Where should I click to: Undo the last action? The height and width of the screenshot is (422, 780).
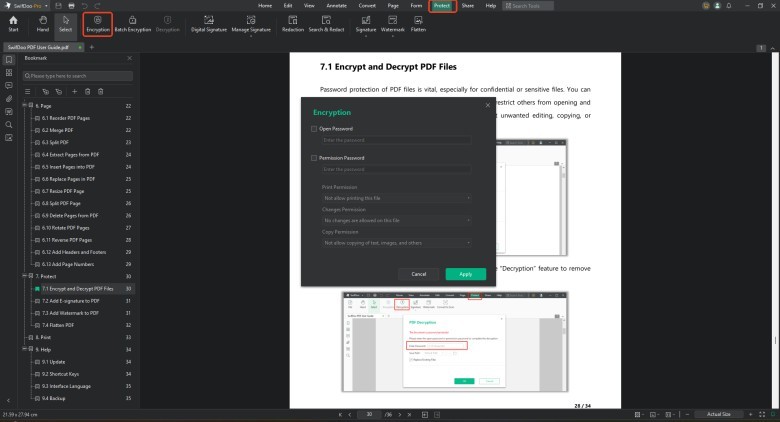[x=84, y=5]
